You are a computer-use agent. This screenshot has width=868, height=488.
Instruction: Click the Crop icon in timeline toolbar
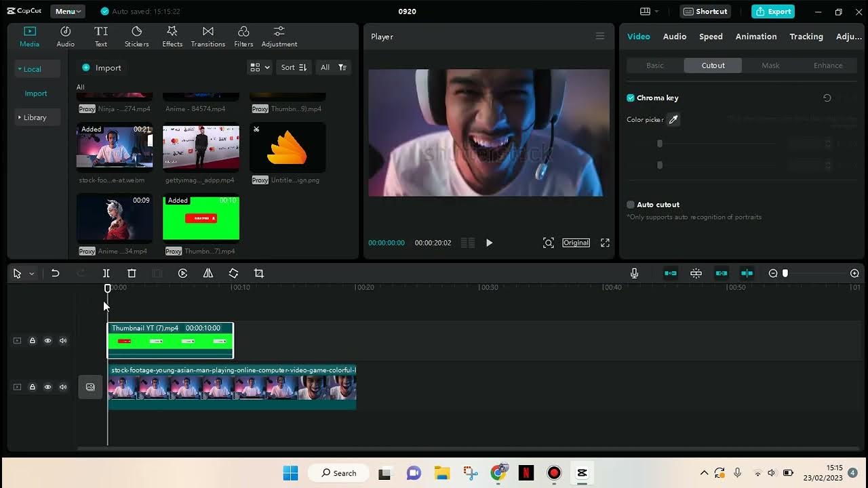(x=258, y=273)
